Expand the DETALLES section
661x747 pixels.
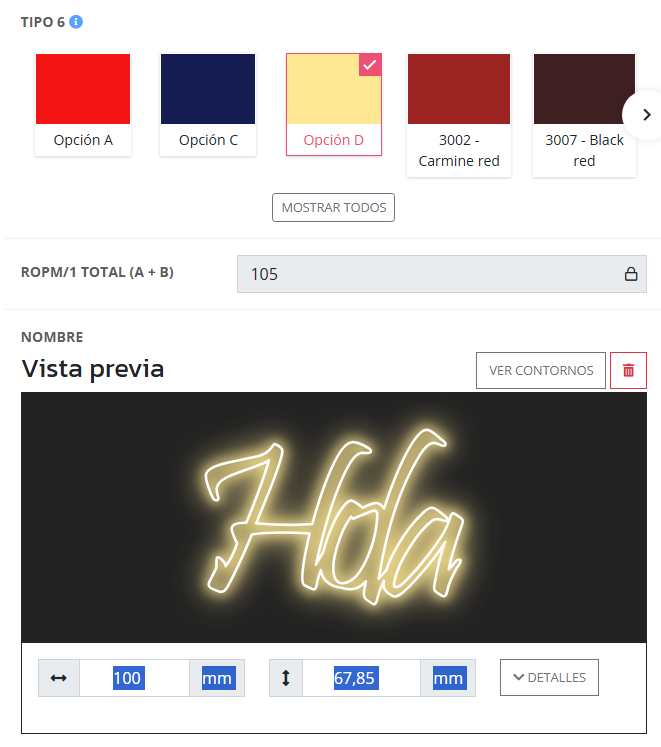pos(549,677)
